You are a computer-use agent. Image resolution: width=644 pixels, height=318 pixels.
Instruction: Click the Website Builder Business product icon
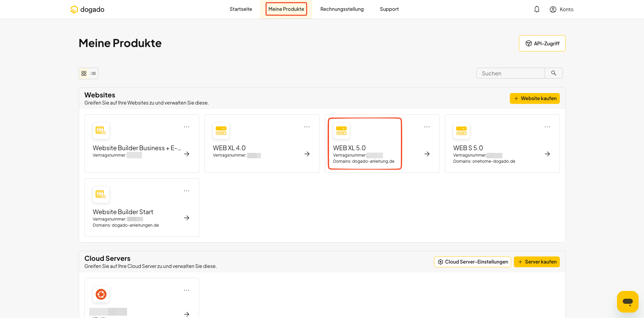pos(101,131)
